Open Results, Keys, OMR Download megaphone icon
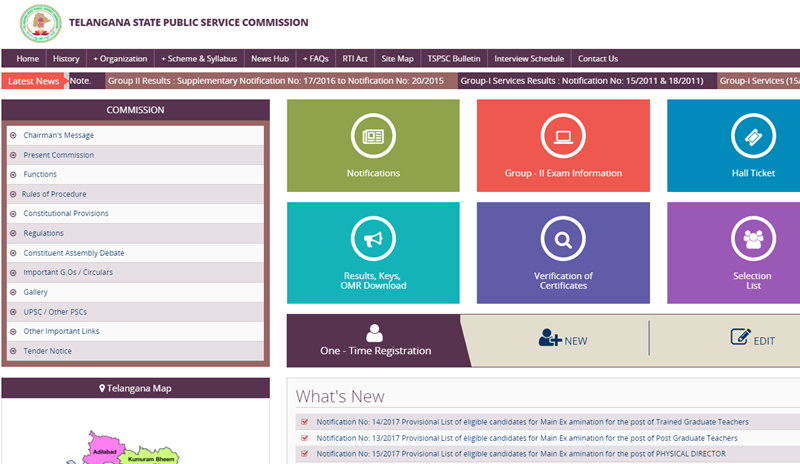This screenshot has width=800, height=464. [373, 239]
